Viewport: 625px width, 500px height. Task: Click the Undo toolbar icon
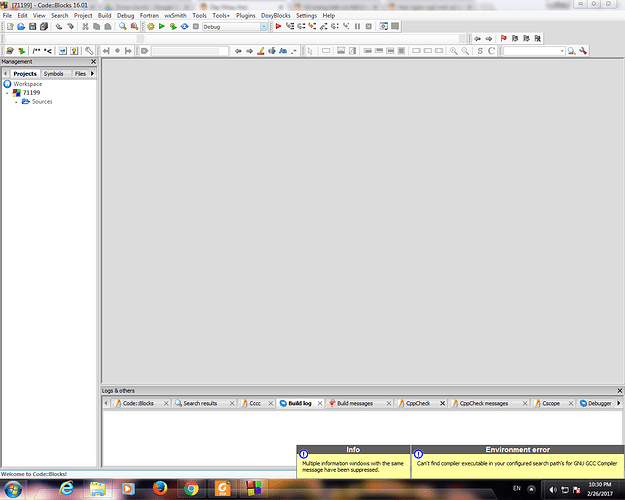pyautogui.click(x=59, y=26)
